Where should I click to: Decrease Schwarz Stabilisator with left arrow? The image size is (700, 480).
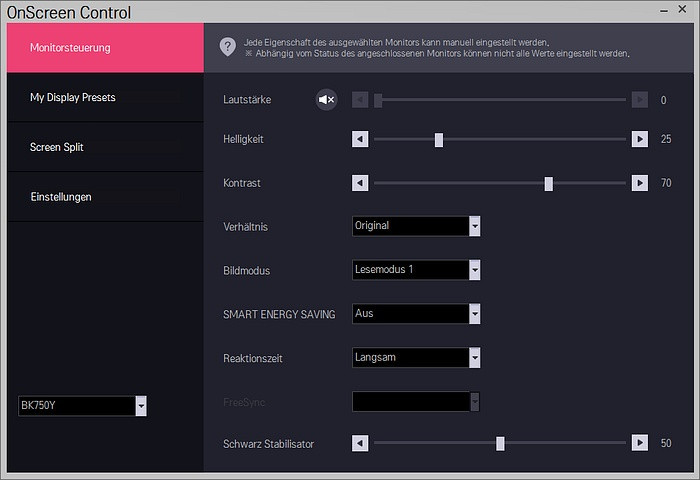pyautogui.click(x=360, y=443)
